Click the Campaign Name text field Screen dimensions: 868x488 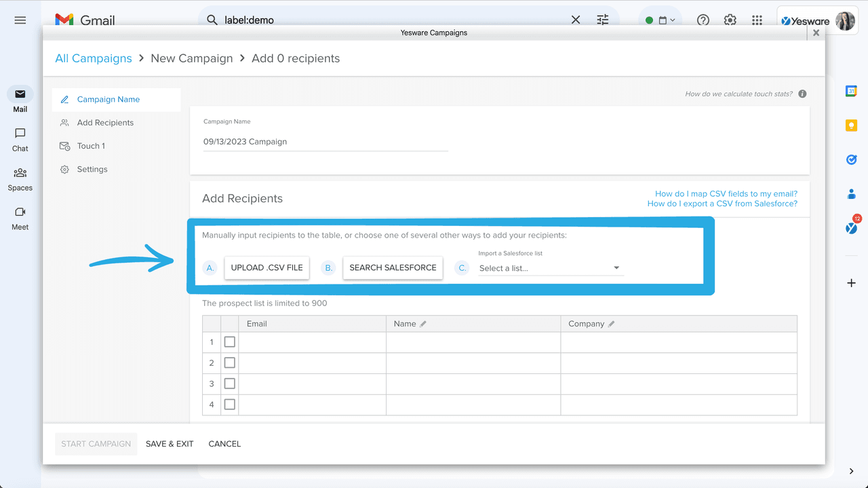pyautogui.click(x=325, y=142)
